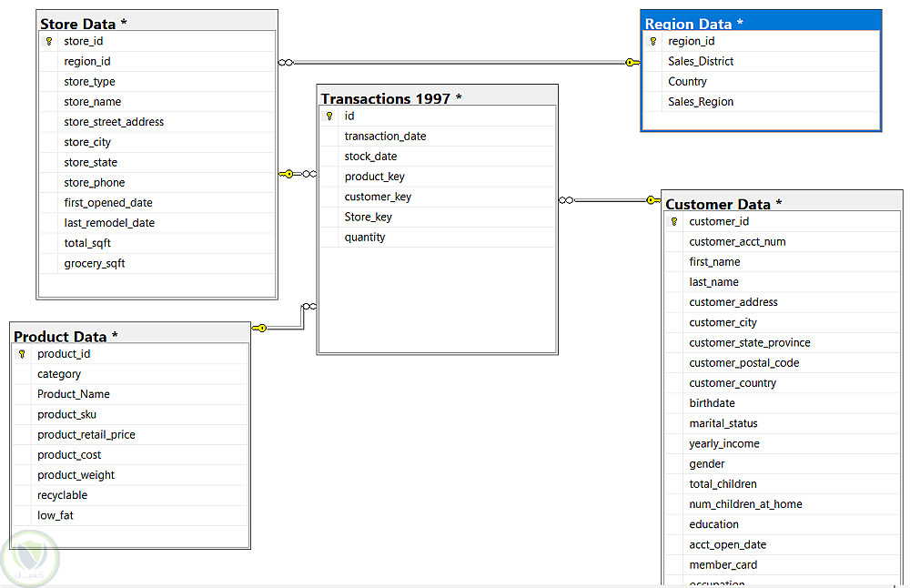This screenshot has width=910, height=588.
Task: Select the total_sqft column
Action: coord(157,243)
